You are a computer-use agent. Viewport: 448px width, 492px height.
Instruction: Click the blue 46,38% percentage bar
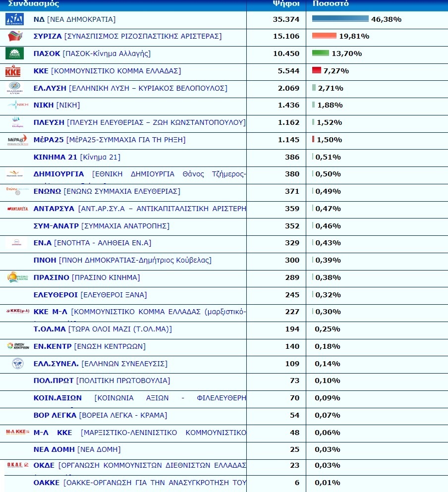pyautogui.click(x=340, y=19)
